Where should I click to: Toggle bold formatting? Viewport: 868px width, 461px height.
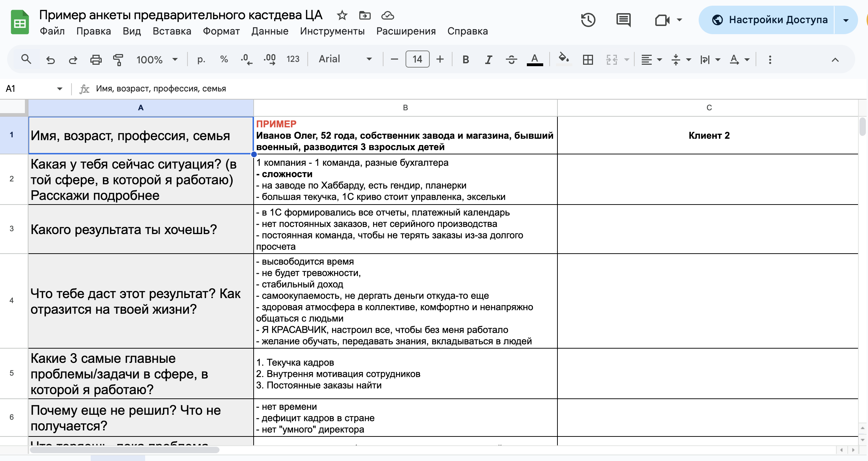point(465,59)
